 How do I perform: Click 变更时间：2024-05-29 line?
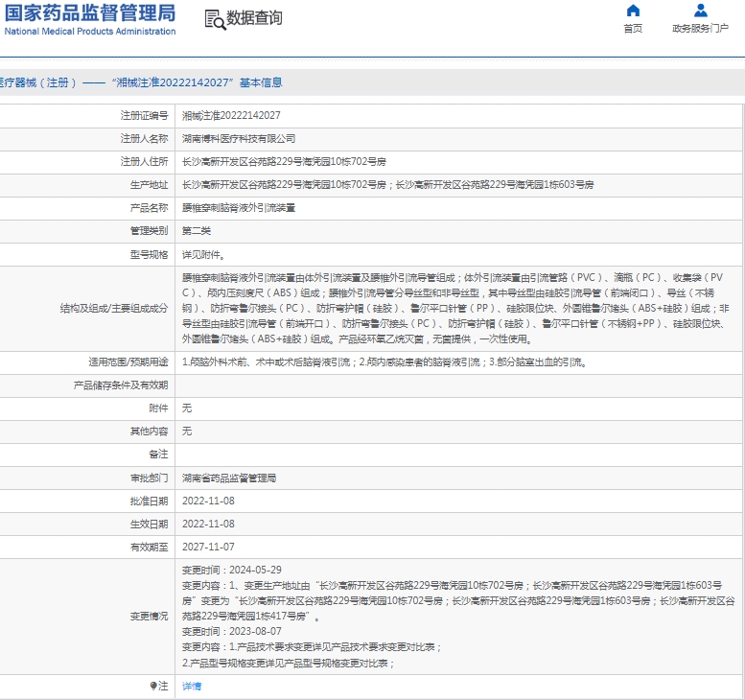232,570
